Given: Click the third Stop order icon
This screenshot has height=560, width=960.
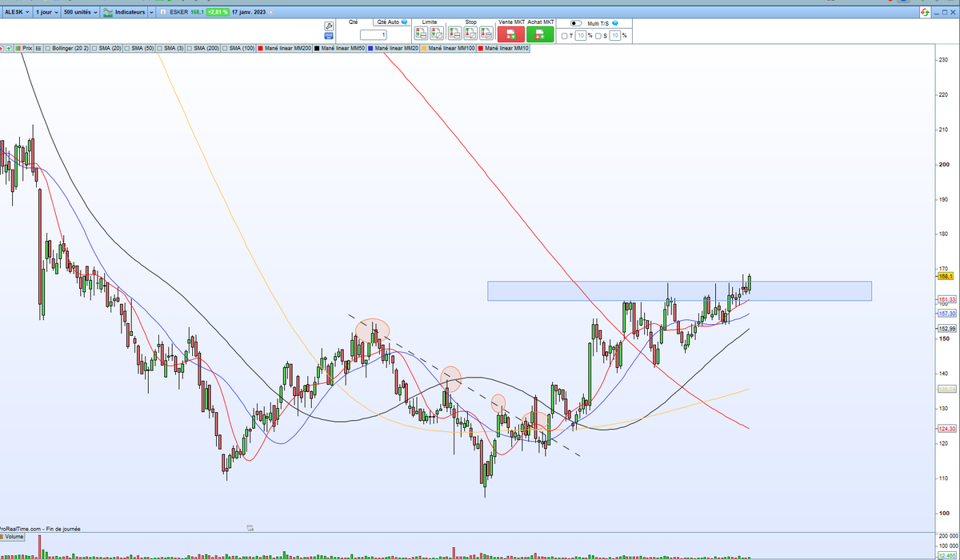Looking at the screenshot, I should click(x=486, y=34).
